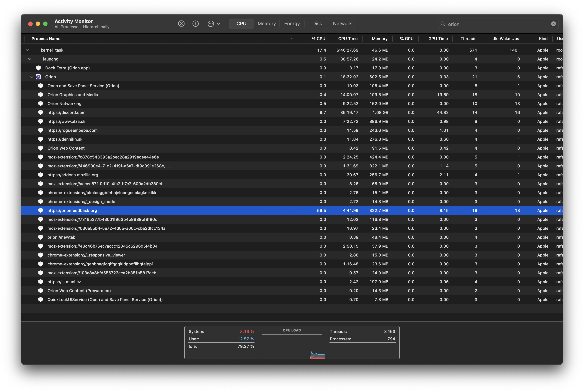Collapse the Orion process group
584x392 pixels.
(32, 77)
